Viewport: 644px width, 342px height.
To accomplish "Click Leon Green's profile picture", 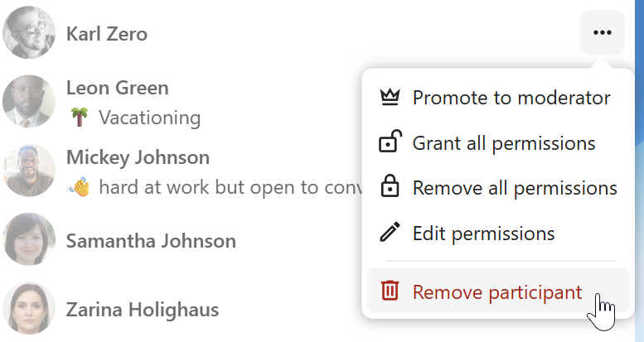I will pyautogui.click(x=29, y=103).
